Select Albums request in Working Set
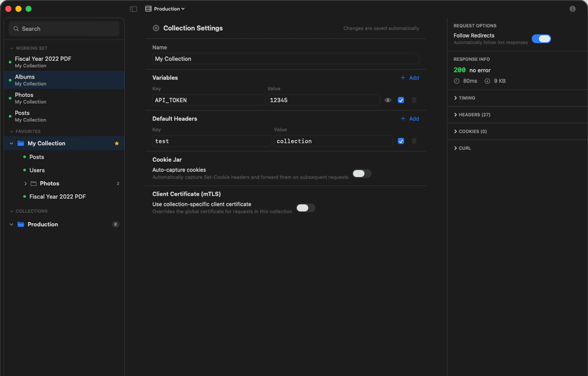 [64, 80]
